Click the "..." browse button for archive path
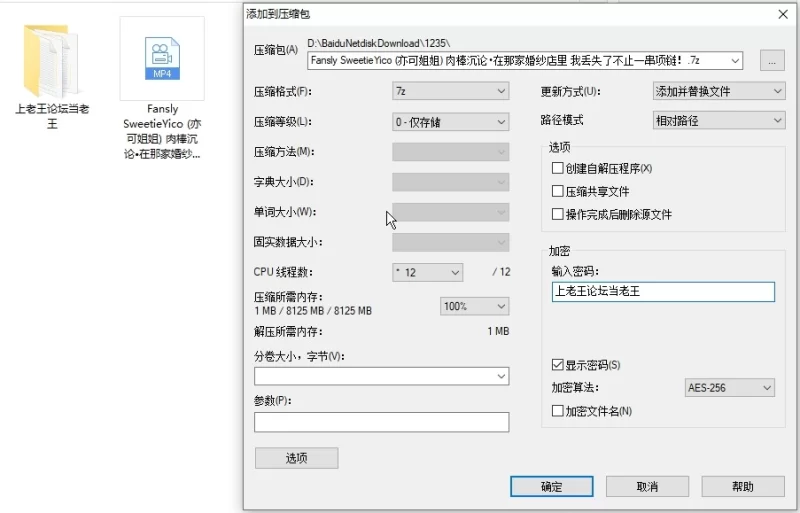This screenshot has height=513, width=800. click(771, 61)
